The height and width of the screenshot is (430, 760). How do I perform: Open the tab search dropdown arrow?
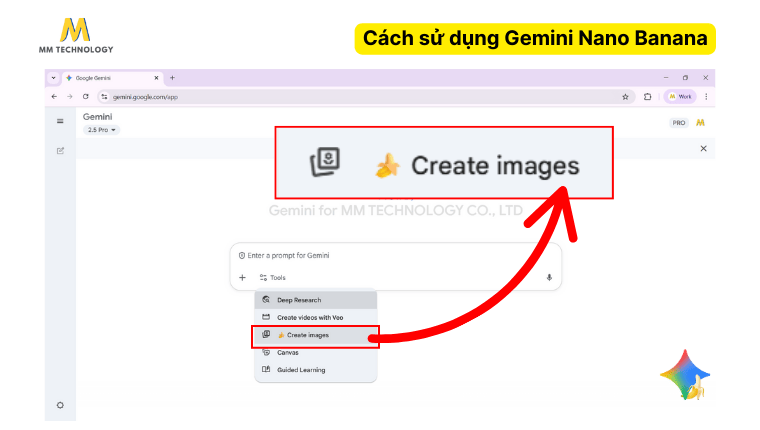pos(53,78)
